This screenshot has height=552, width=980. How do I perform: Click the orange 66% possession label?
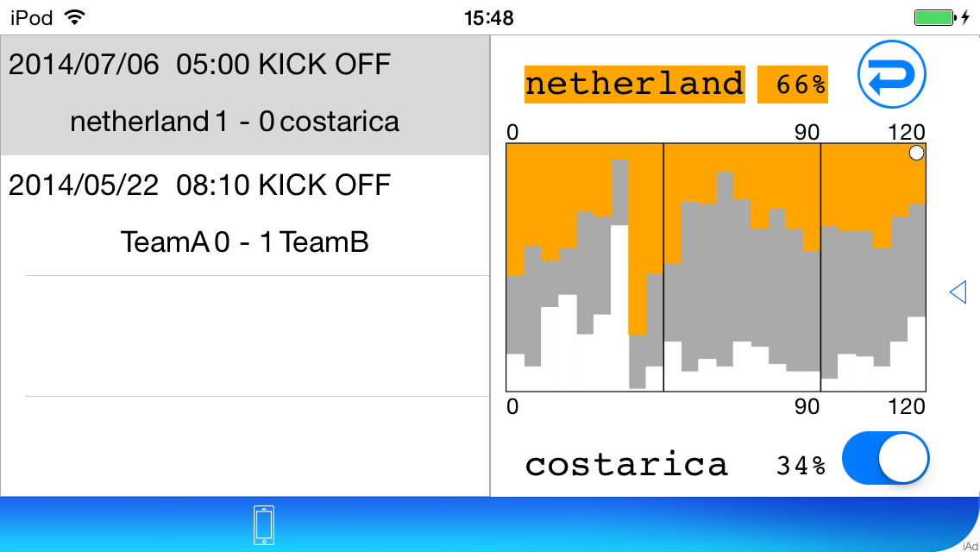pos(793,85)
